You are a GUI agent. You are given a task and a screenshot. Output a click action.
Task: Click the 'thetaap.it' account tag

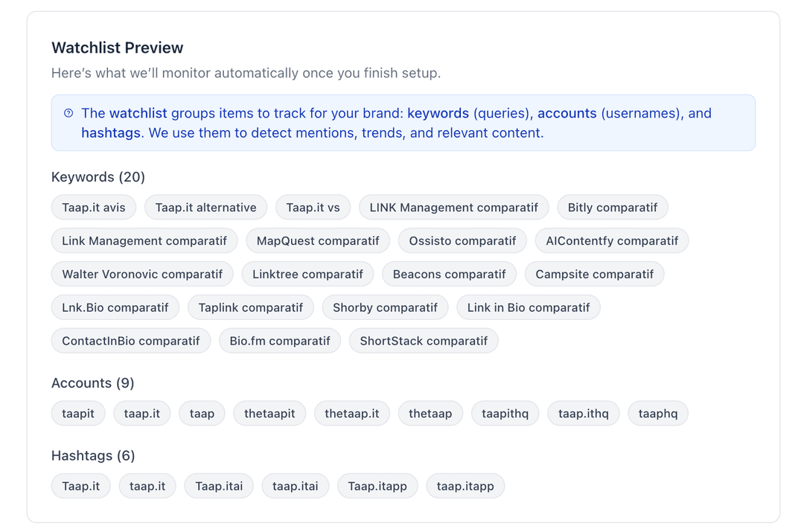(x=351, y=414)
